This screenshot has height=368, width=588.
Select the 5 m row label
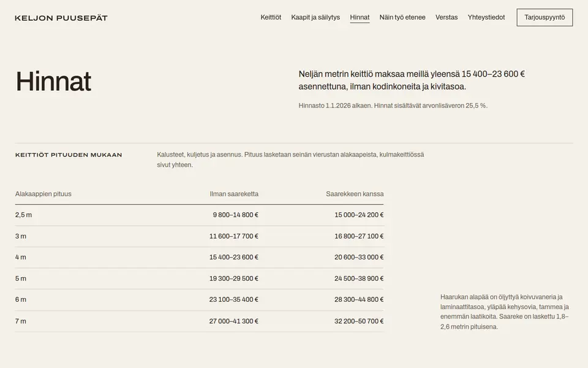click(21, 278)
